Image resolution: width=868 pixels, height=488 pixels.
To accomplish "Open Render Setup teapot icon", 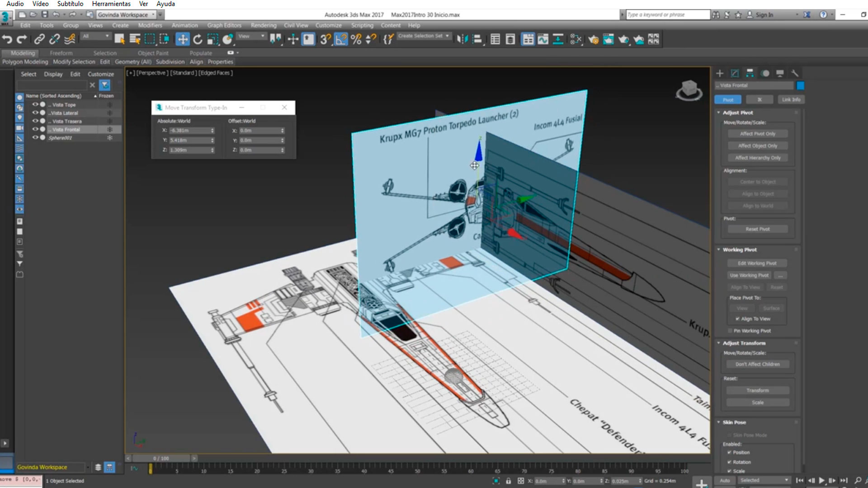I will tap(593, 39).
